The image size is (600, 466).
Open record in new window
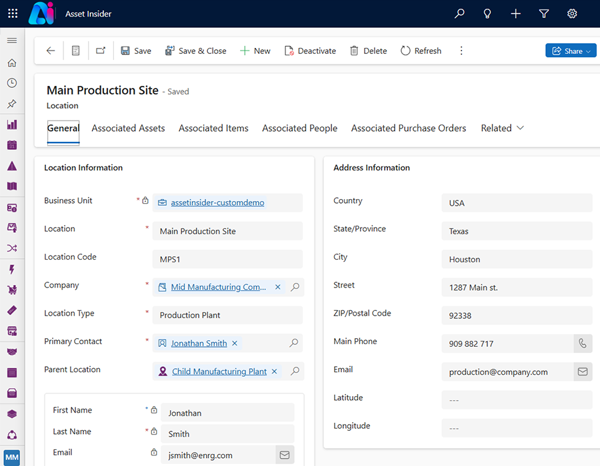[x=101, y=51]
